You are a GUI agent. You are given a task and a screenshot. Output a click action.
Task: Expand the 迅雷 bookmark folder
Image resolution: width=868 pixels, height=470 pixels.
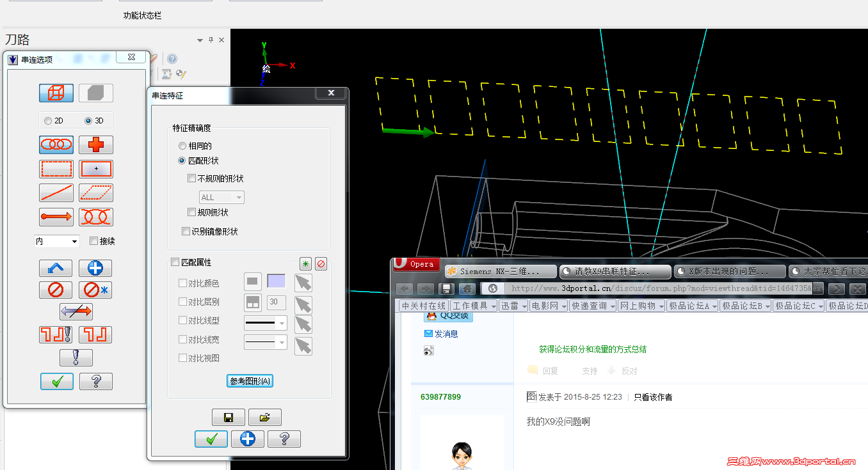click(x=514, y=306)
